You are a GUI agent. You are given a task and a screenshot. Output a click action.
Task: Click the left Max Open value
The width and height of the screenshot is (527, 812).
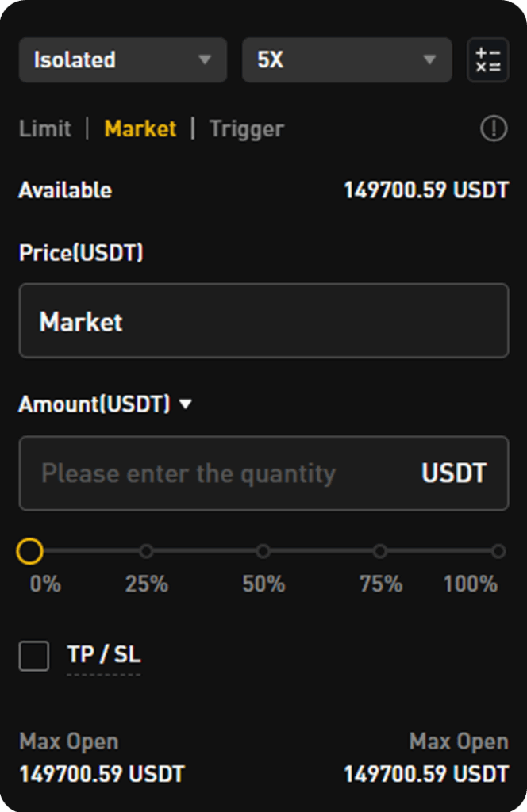(102, 773)
